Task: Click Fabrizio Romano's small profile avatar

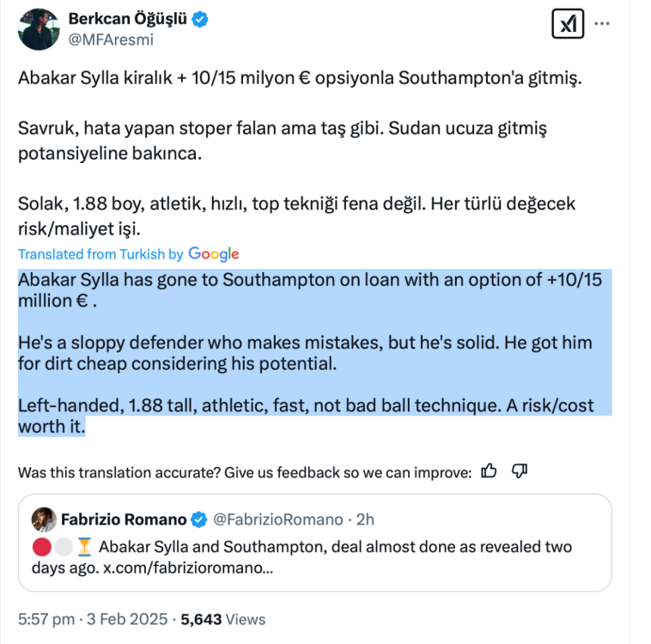Action: (x=44, y=519)
